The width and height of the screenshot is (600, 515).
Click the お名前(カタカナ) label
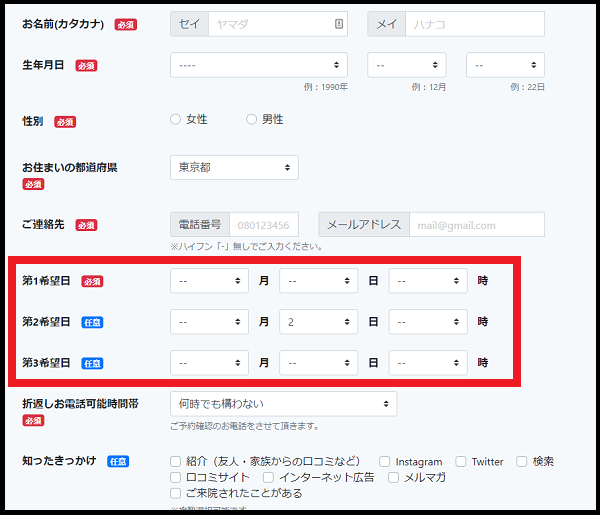(x=63, y=24)
